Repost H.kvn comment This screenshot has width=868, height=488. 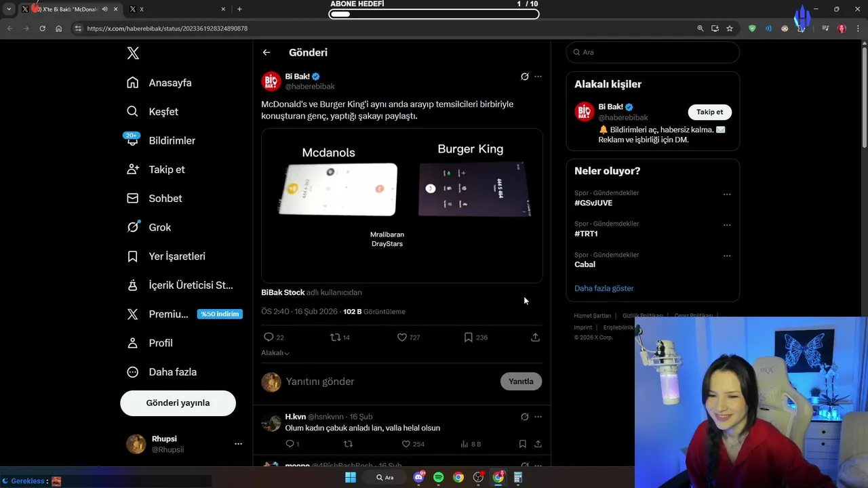point(348,444)
